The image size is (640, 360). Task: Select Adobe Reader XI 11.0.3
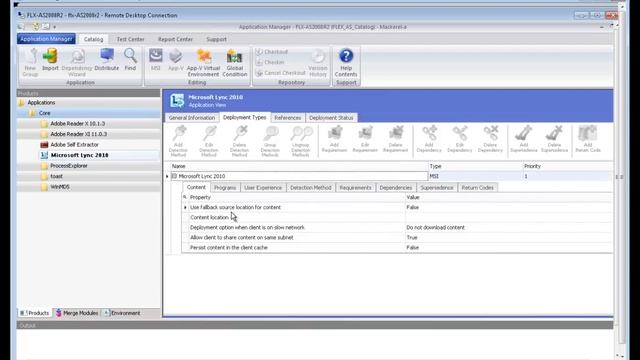(x=78, y=134)
